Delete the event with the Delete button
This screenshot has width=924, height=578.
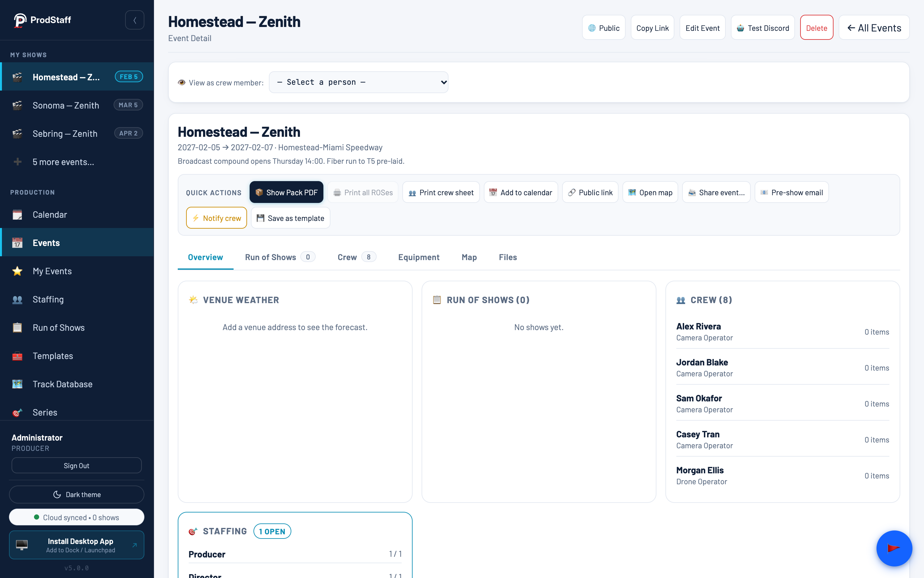pyautogui.click(x=816, y=28)
